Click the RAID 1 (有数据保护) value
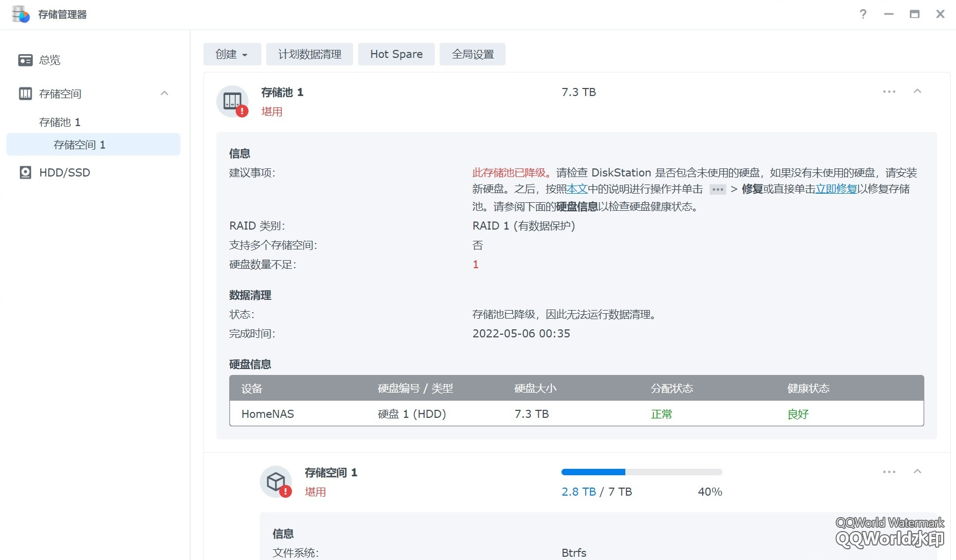This screenshot has width=956, height=560. (523, 226)
